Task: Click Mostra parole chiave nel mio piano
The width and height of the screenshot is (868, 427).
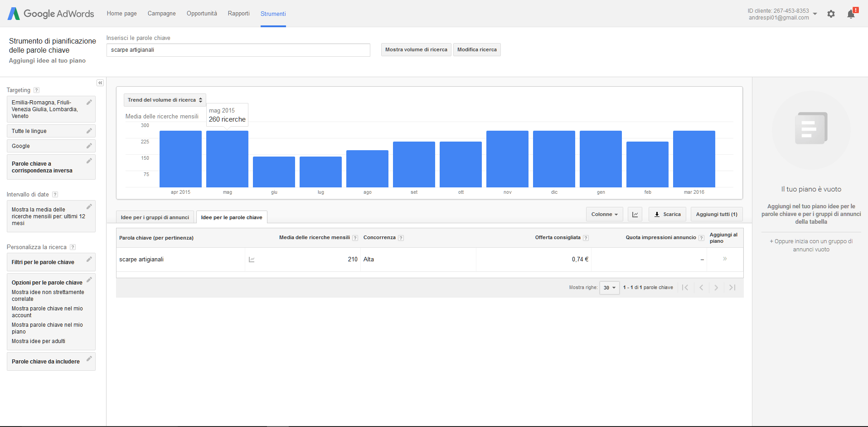Action: click(x=47, y=328)
